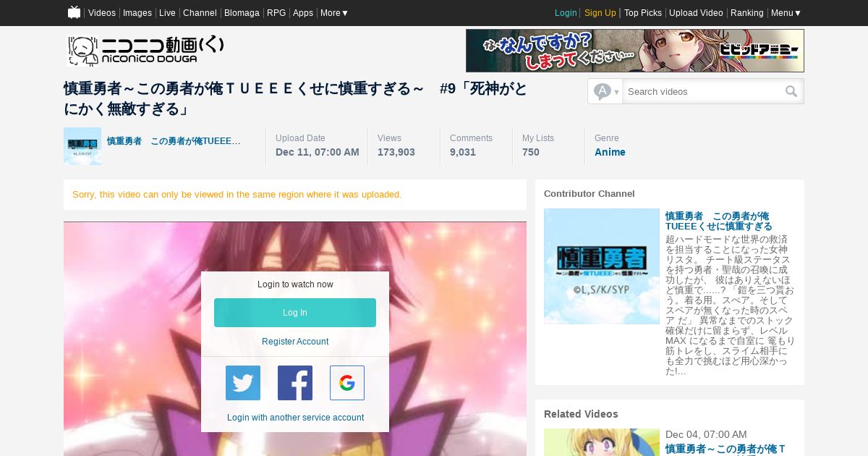Click the region restriction notice text

237,195
